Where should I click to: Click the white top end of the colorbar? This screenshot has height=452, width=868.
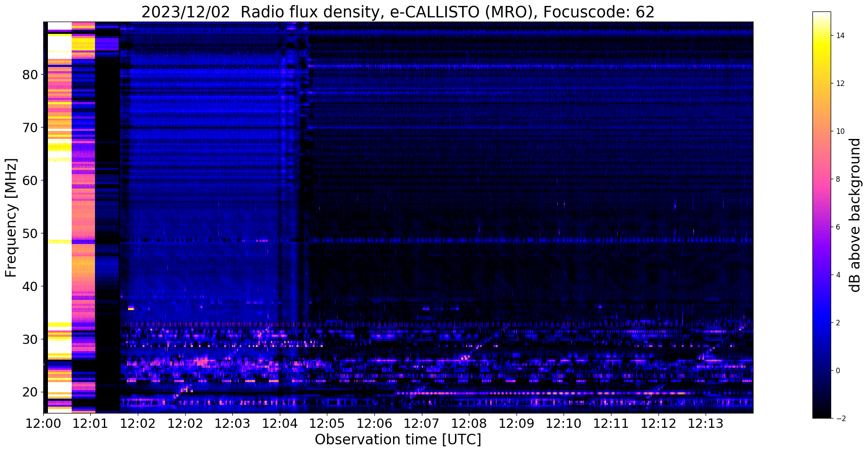tap(821, 15)
